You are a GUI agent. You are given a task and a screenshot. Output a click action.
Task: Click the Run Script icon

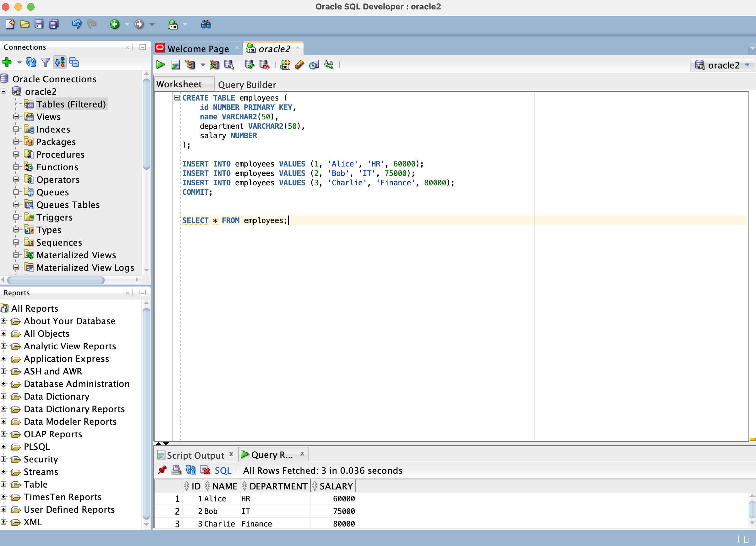pyautogui.click(x=175, y=65)
